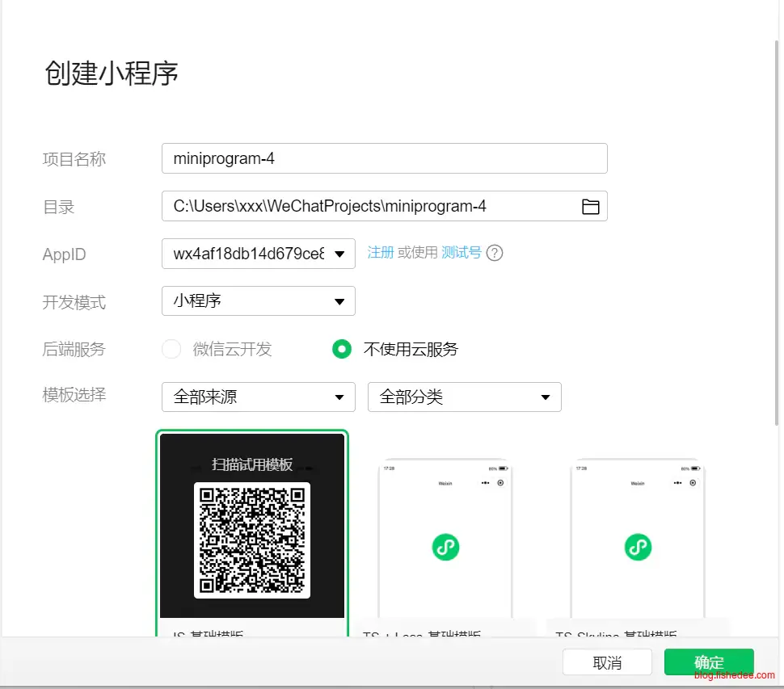Click the capsule close circle in TS-Skyline preview
The image size is (784, 689).
pos(693,483)
